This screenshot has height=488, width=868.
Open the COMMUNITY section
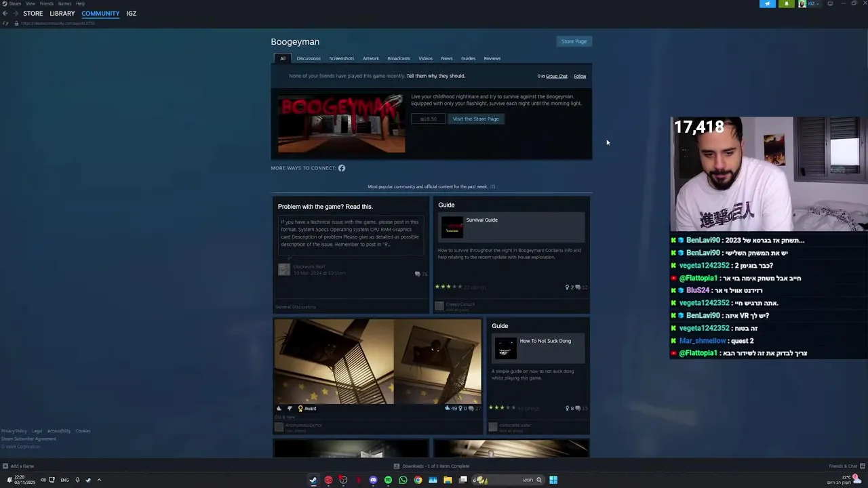click(x=100, y=14)
